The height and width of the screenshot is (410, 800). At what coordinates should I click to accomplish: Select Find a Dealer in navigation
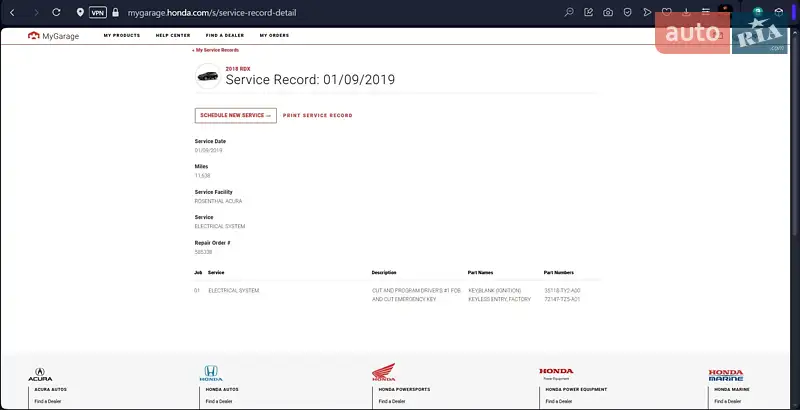click(x=225, y=35)
